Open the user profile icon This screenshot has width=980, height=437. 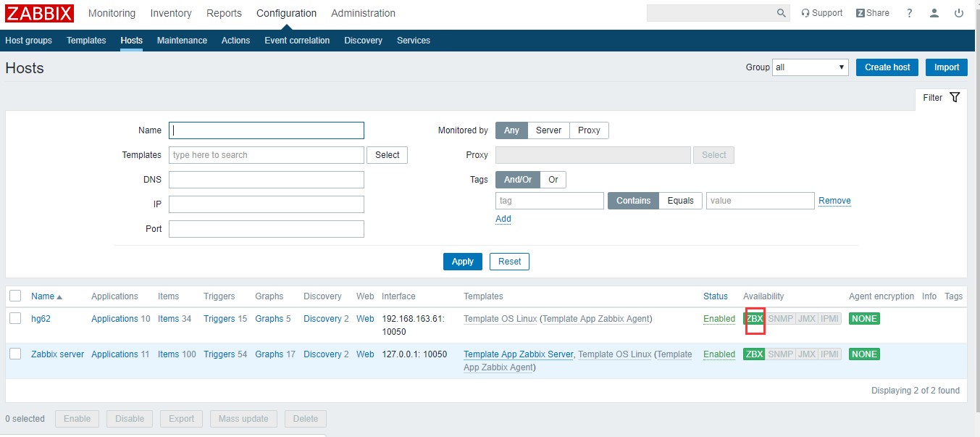pyautogui.click(x=934, y=13)
